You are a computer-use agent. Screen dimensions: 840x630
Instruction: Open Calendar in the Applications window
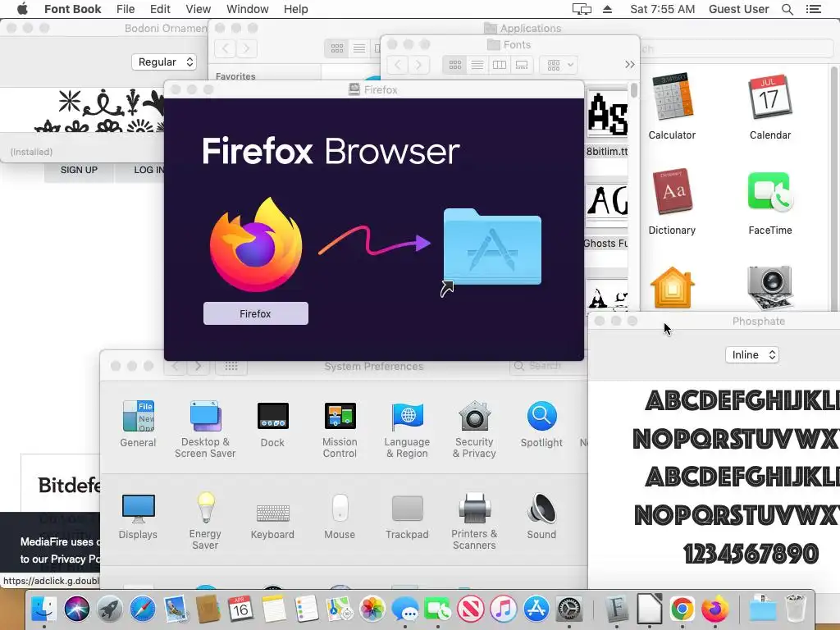[769, 97]
